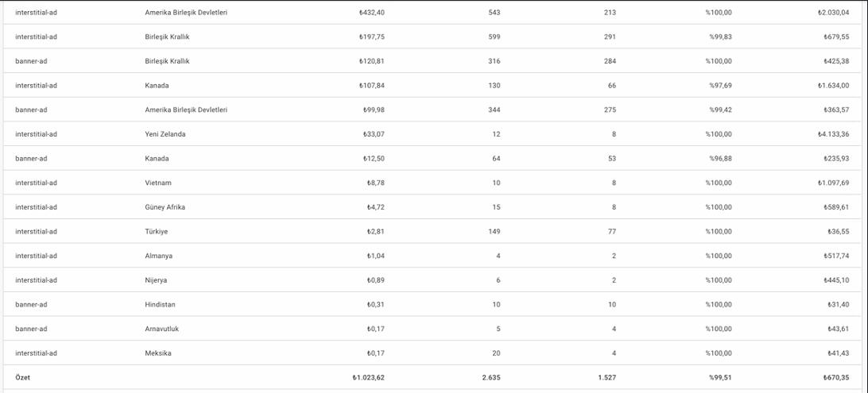Select the Yeni Zelanda country cell
The width and height of the screenshot is (868, 393).
165,134
